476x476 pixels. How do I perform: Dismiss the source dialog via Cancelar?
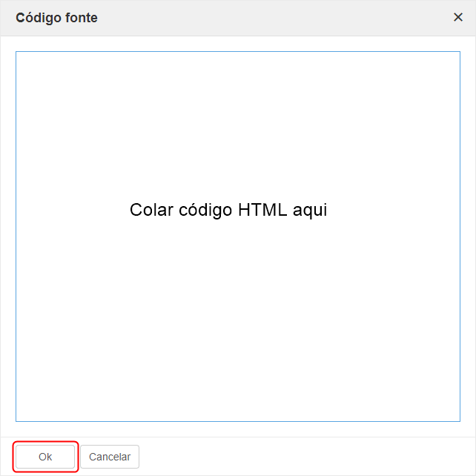[110, 457]
